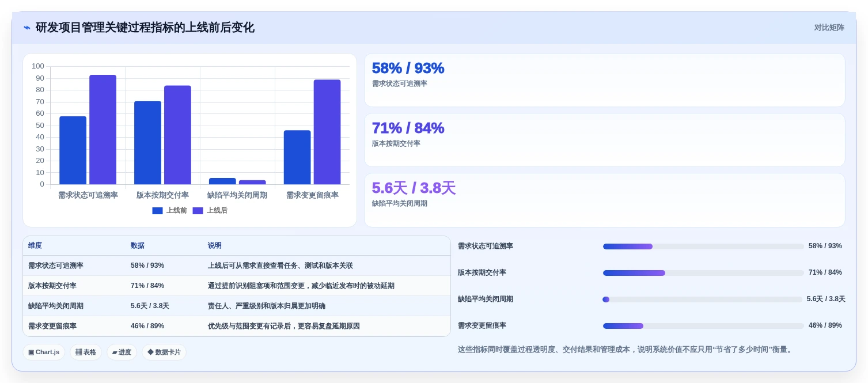This screenshot has height=383, width=868.
Task: Click the 需求变更留痕率 progress bar
Action: click(x=703, y=326)
